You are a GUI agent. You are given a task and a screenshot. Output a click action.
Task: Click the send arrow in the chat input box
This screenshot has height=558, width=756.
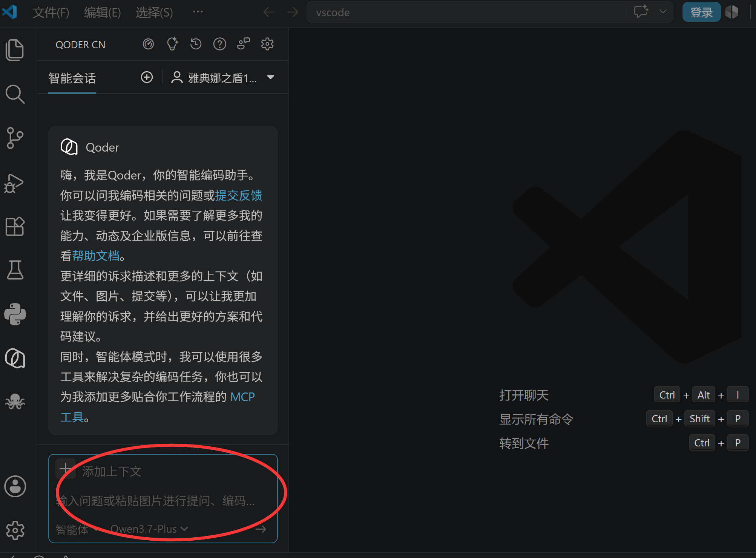(261, 529)
